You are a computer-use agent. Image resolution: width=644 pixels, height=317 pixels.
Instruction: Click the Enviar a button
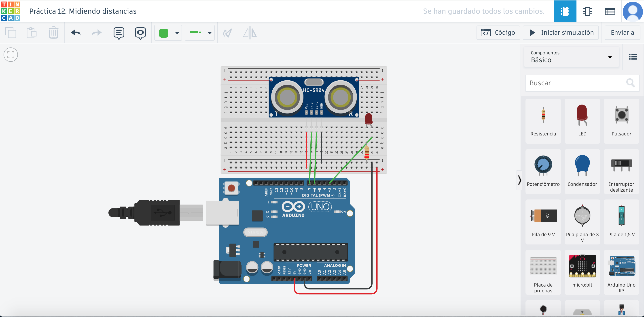tap(622, 33)
